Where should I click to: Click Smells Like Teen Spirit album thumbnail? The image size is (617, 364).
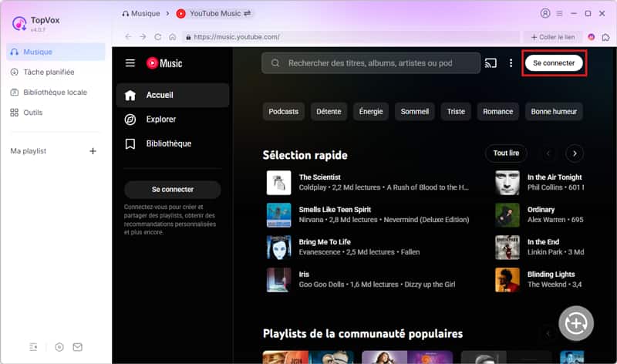click(x=278, y=215)
